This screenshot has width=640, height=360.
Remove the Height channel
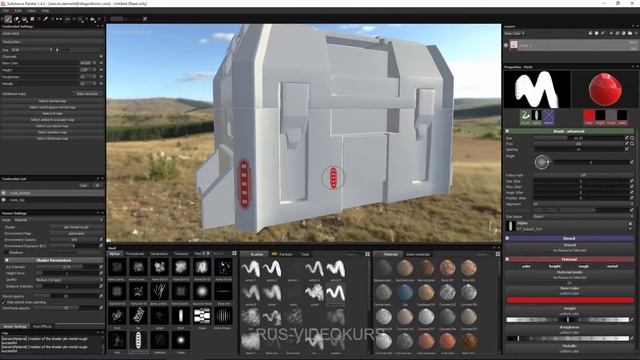[101, 70]
